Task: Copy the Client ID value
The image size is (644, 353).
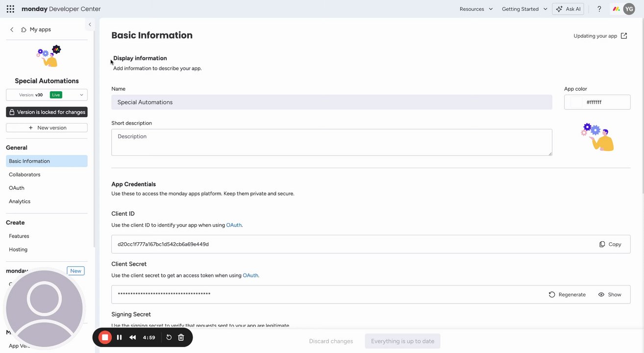Action: coord(610,244)
